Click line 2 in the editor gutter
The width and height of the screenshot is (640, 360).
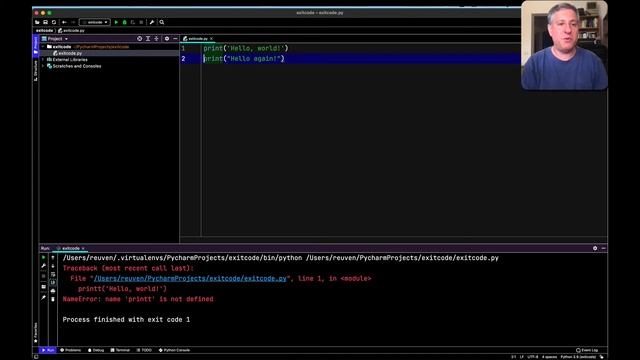click(x=183, y=59)
